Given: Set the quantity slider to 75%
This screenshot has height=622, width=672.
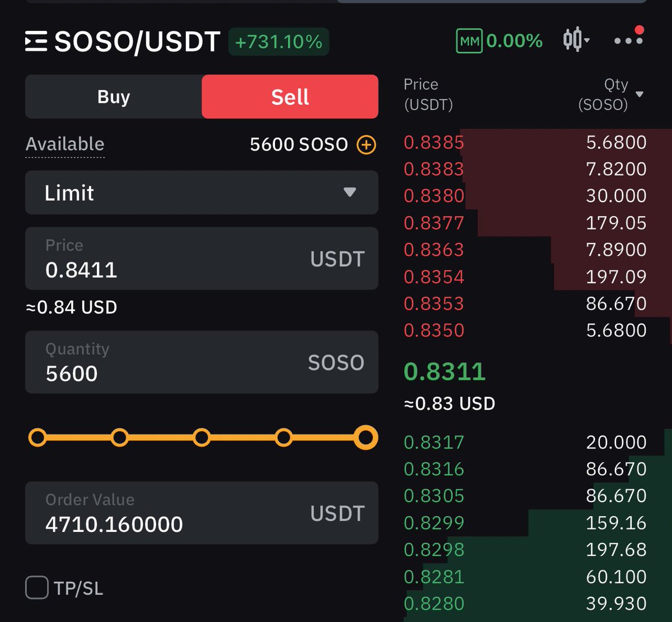Looking at the screenshot, I should [284, 437].
